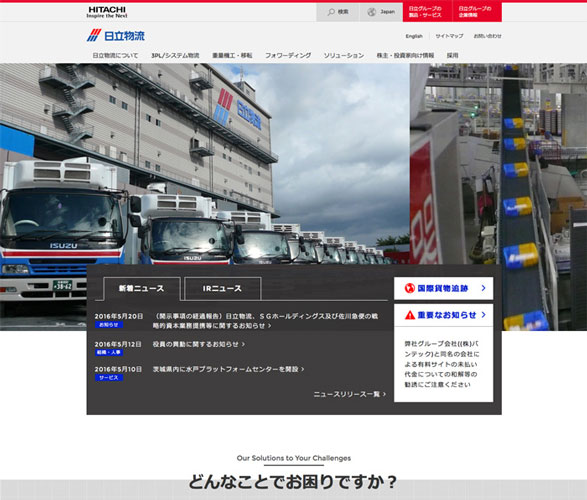Open 3PL/システム物流 menu

pyautogui.click(x=175, y=55)
